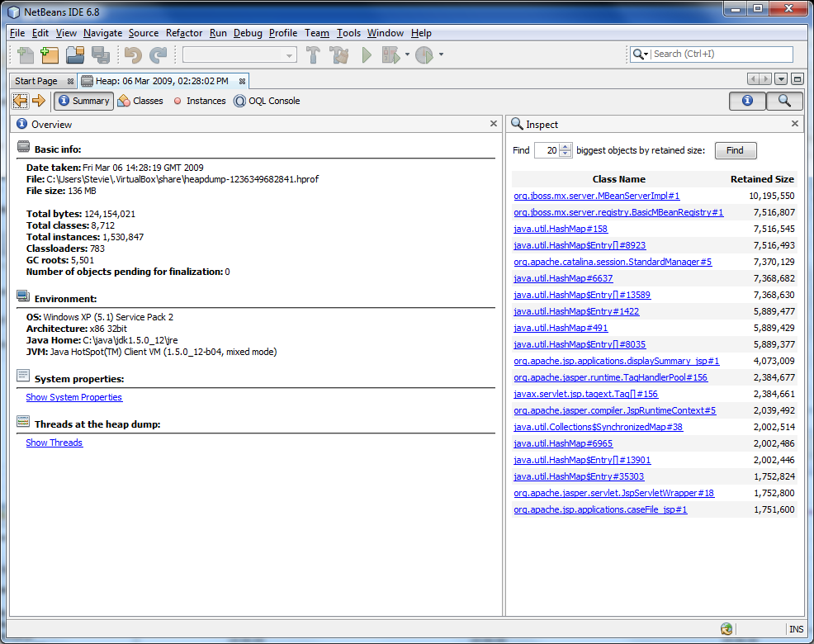Expand the Profile Main Project dropdown arrow

(441, 54)
